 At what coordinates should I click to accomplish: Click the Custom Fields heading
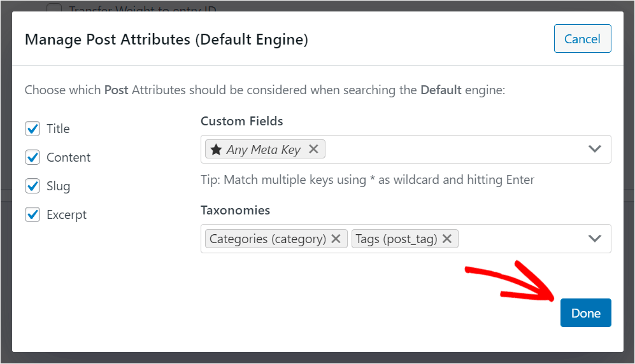tap(242, 121)
